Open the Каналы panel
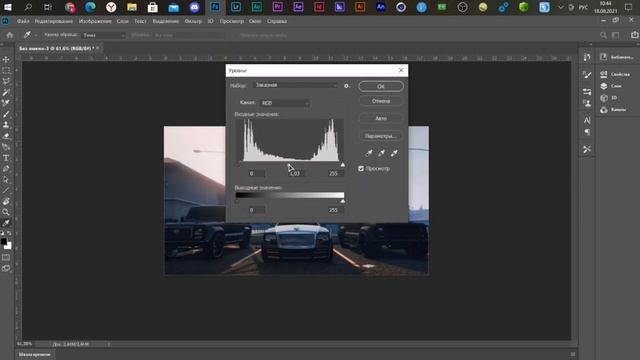This screenshot has height=360, width=640. (x=613, y=110)
